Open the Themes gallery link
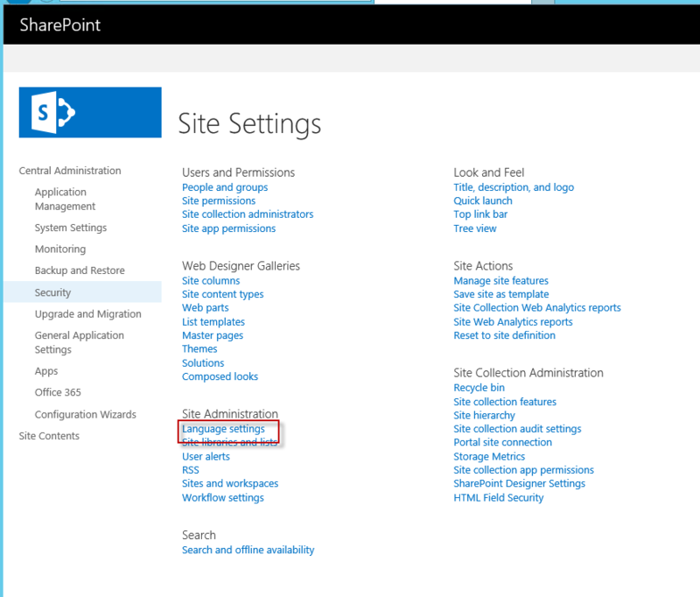 (199, 348)
